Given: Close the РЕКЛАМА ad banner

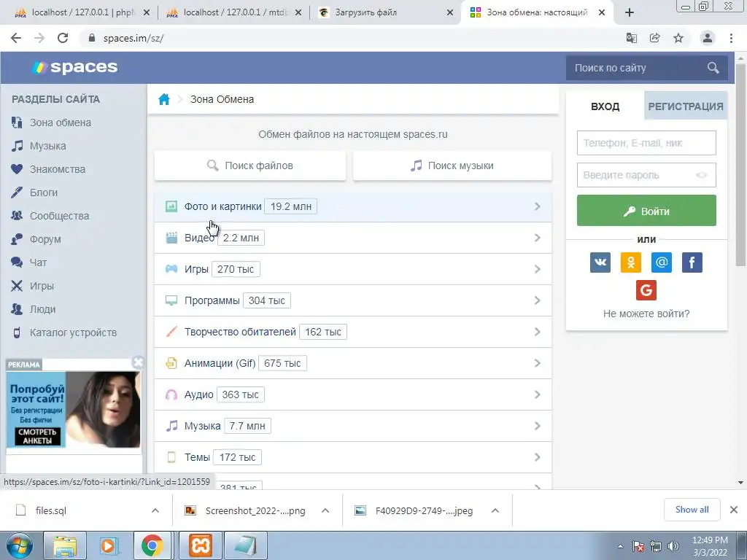Looking at the screenshot, I should 138,363.
